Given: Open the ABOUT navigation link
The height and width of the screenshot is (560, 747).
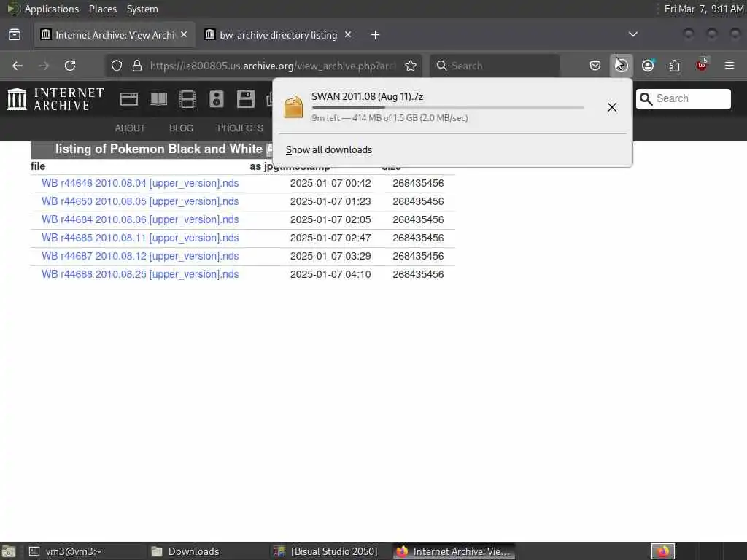Looking at the screenshot, I should [130, 128].
